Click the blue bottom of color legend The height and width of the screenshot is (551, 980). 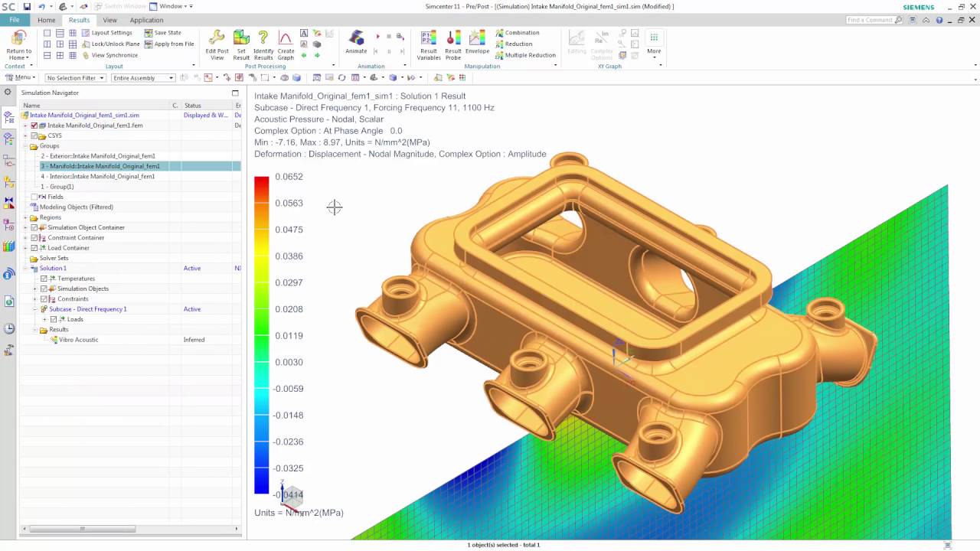262,482
